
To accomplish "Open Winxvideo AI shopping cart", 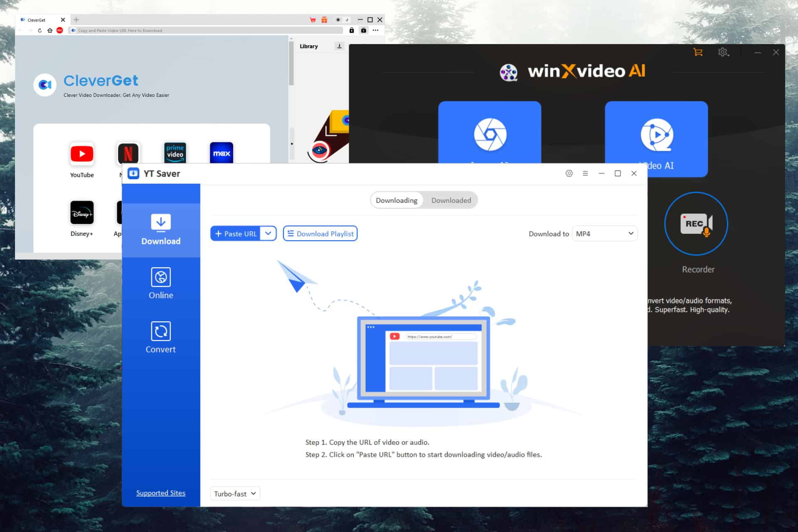I will pyautogui.click(x=698, y=52).
